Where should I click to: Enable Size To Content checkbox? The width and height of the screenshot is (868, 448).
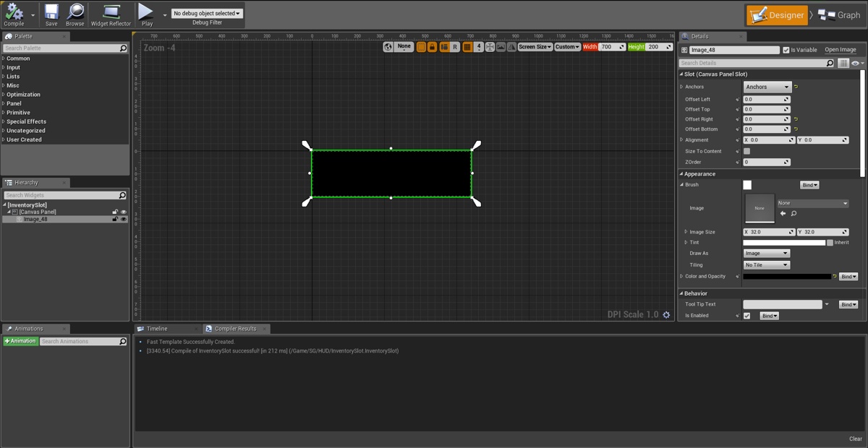(746, 151)
